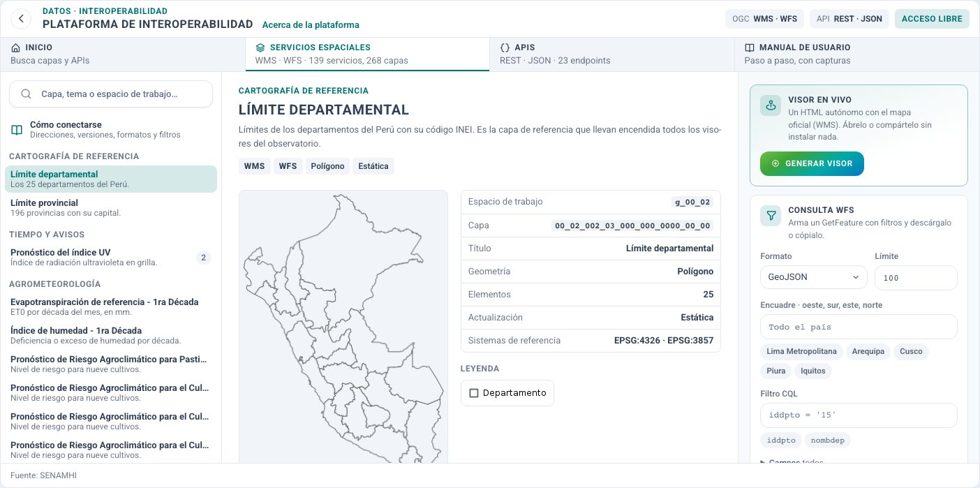
Task: Click the Acceso Libre badge
Action: (932, 19)
